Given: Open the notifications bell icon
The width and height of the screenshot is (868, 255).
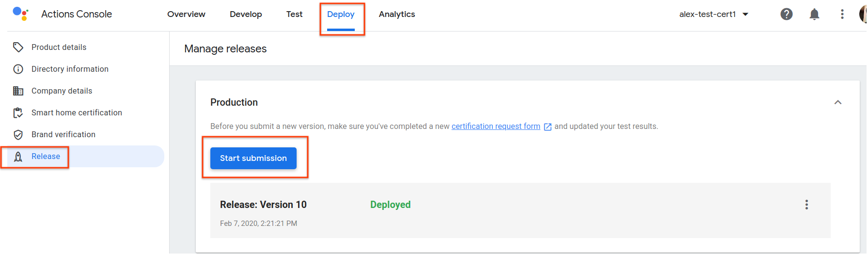Looking at the screenshot, I should click(814, 14).
